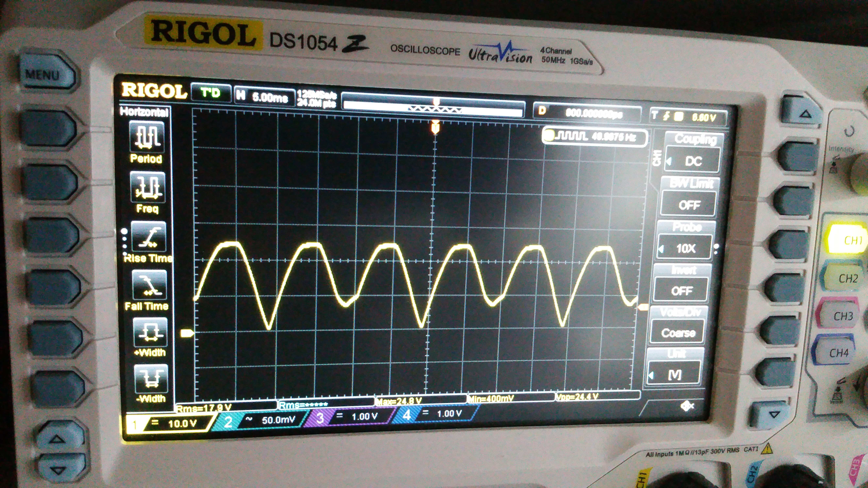Screen dimensions: 868x488
Task: Open the Coupling DC setting
Action: [x=693, y=161]
